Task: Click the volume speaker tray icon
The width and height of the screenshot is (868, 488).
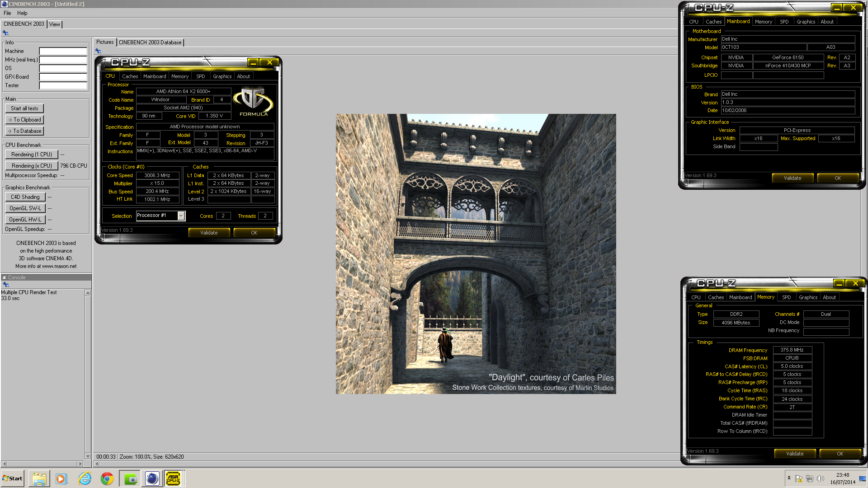Action: point(820,479)
